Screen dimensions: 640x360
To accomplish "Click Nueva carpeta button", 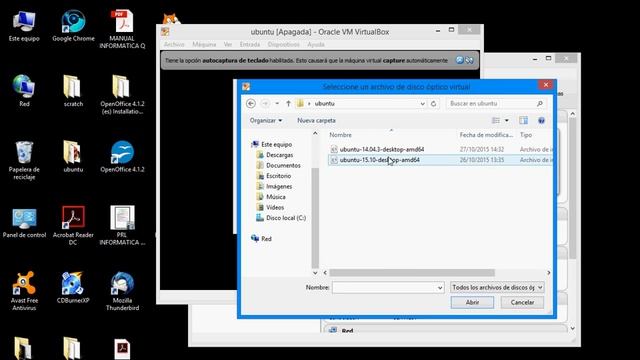I will tap(316, 120).
